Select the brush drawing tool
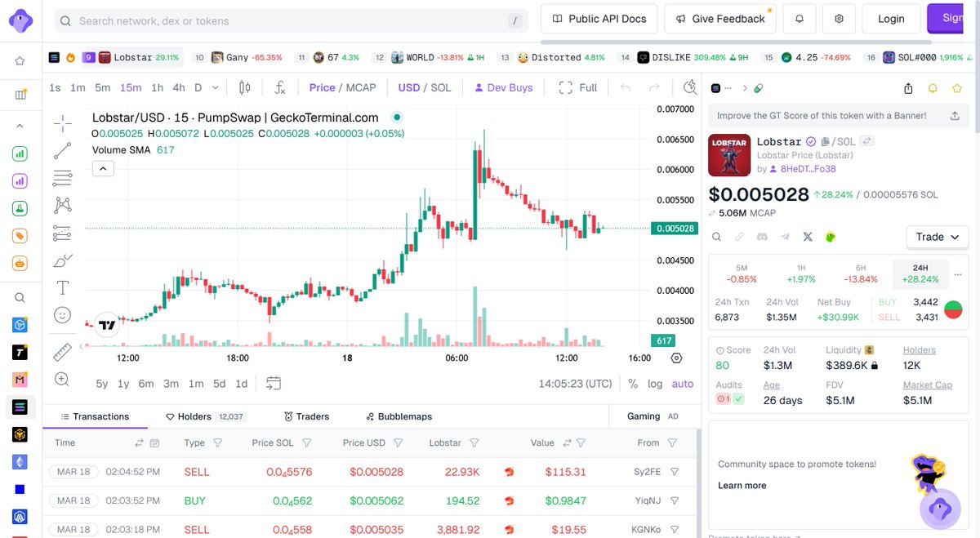Viewport: 980px width, 538px height. [x=63, y=260]
